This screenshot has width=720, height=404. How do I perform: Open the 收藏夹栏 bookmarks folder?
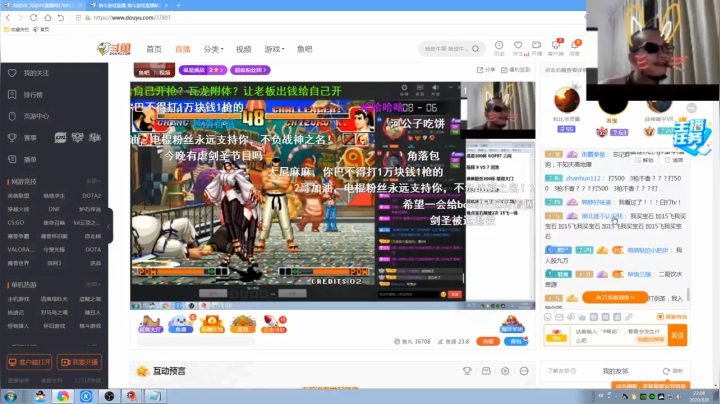click(x=17, y=29)
